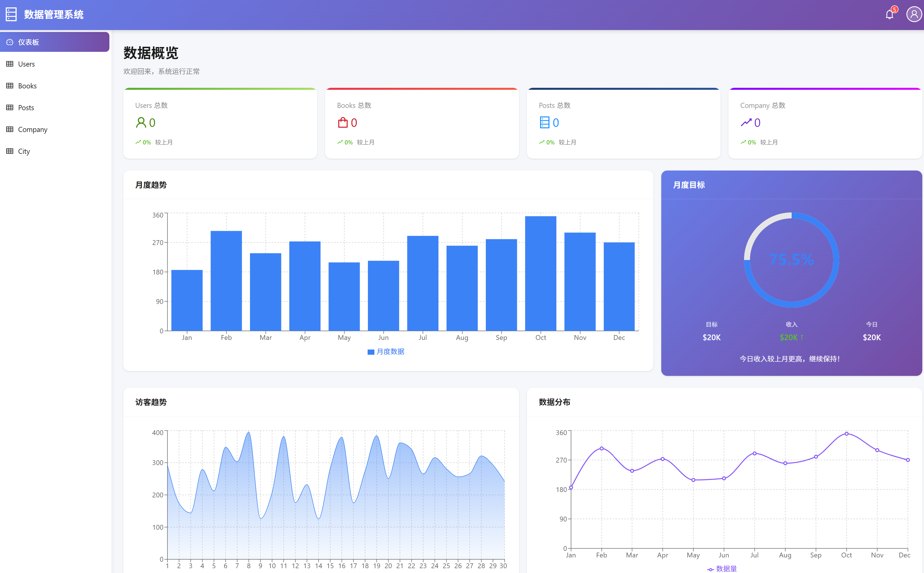This screenshot has height=573, width=924.
Task: Open the user profile avatar icon
Action: [914, 14]
